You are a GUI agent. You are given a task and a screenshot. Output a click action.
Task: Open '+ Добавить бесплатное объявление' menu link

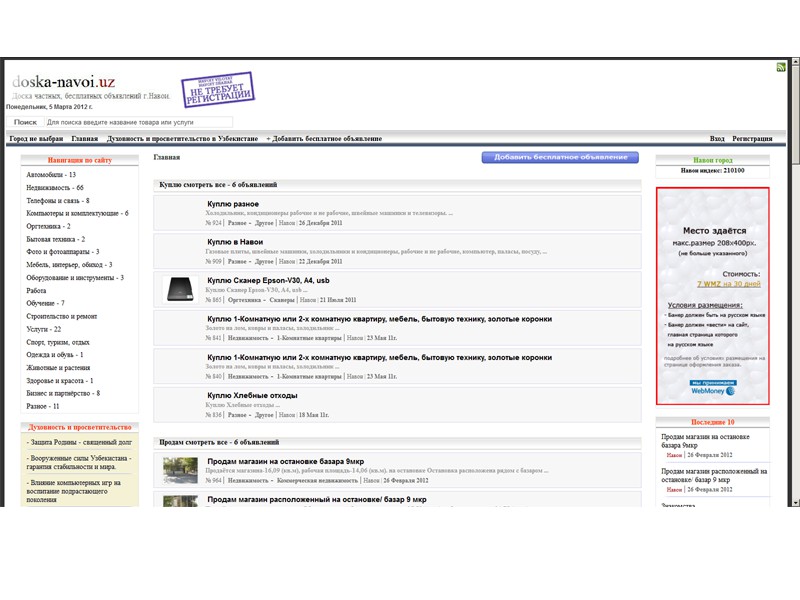tap(324, 139)
